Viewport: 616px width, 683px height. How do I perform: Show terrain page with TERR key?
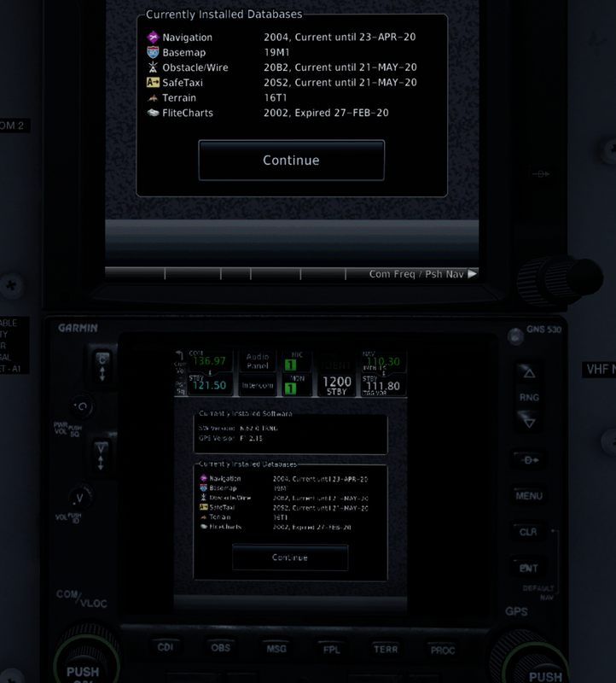pos(386,650)
